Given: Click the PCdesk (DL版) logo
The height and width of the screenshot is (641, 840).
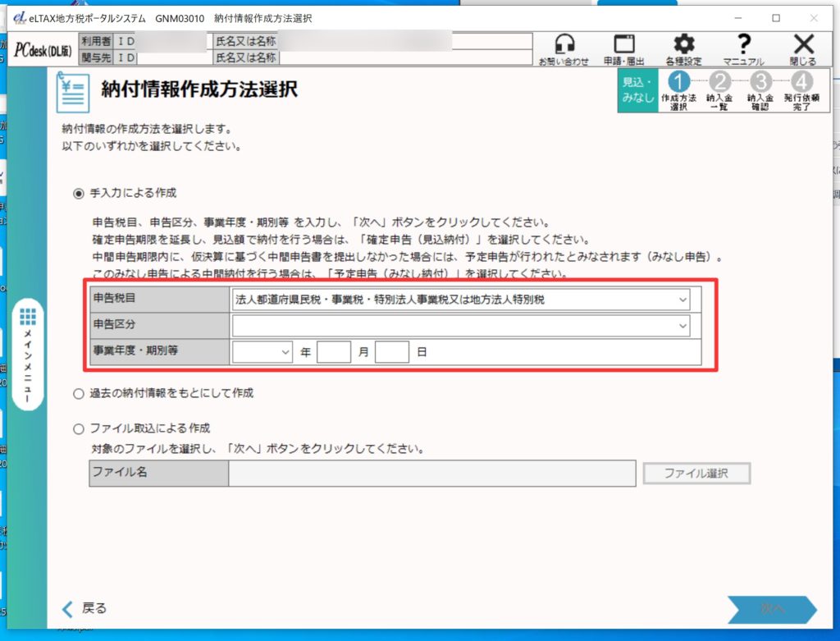Looking at the screenshot, I should tap(43, 50).
